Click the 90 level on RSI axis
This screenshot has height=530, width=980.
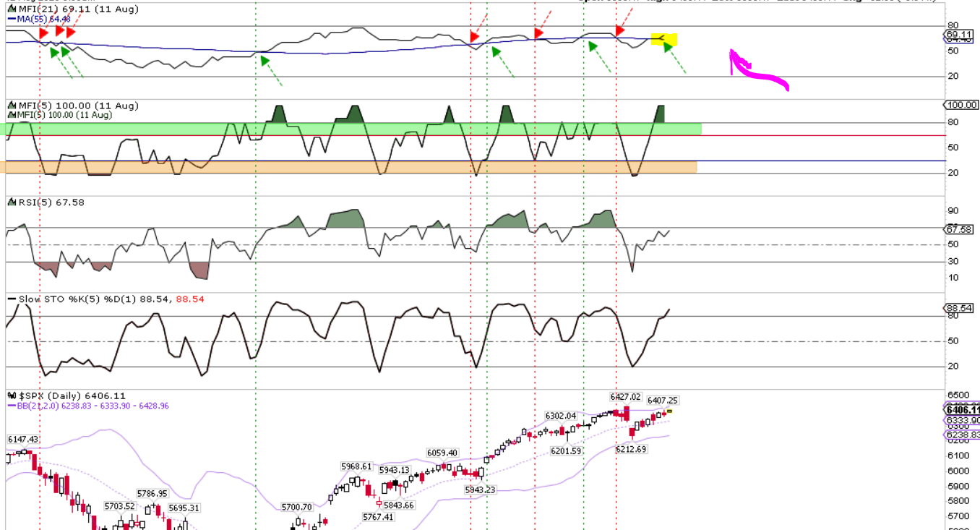[953, 211]
